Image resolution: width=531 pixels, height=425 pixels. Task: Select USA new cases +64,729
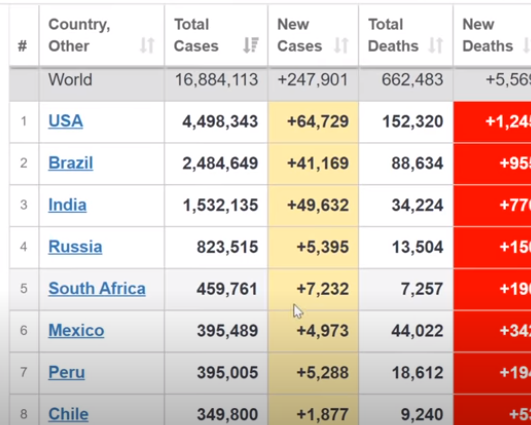click(x=318, y=121)
